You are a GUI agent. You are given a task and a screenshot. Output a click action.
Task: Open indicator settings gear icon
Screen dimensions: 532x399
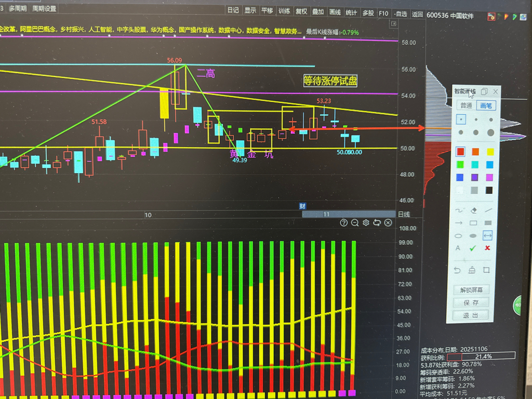(366, 222)
